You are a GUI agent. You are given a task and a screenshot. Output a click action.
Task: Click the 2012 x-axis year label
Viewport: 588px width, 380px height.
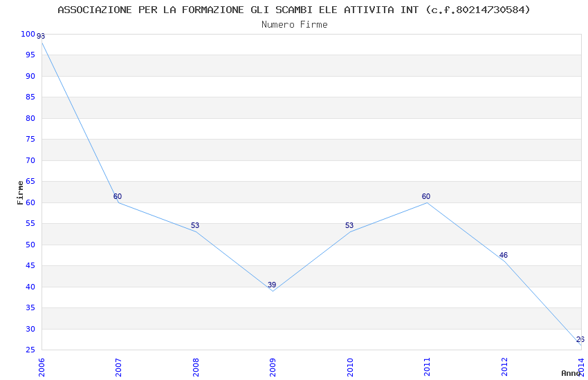(504, 367)
